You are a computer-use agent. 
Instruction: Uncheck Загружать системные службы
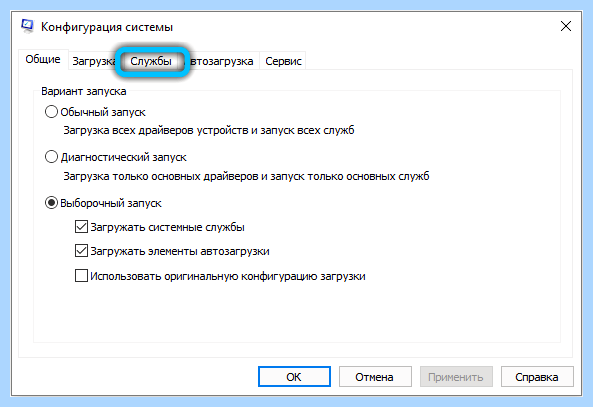81,227
